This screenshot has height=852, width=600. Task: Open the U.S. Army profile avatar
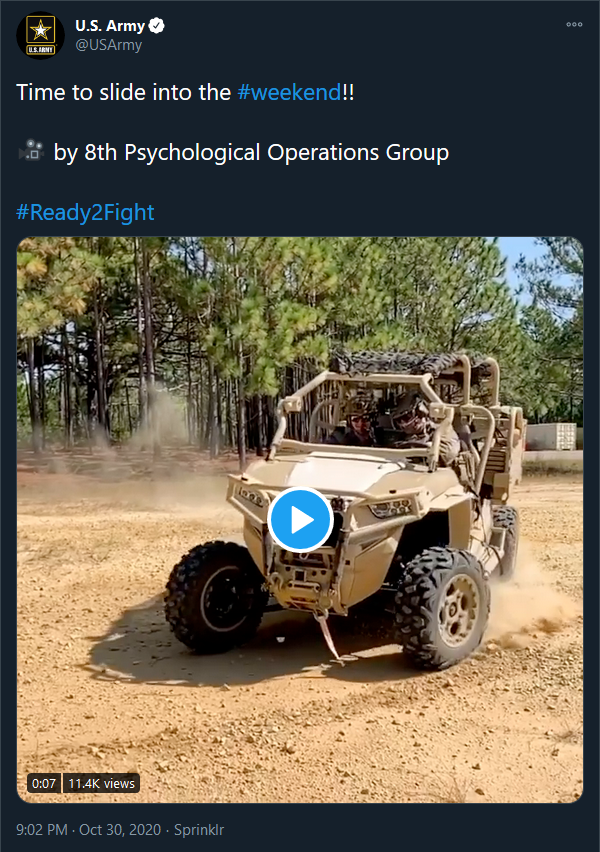(x=41, y=35)
